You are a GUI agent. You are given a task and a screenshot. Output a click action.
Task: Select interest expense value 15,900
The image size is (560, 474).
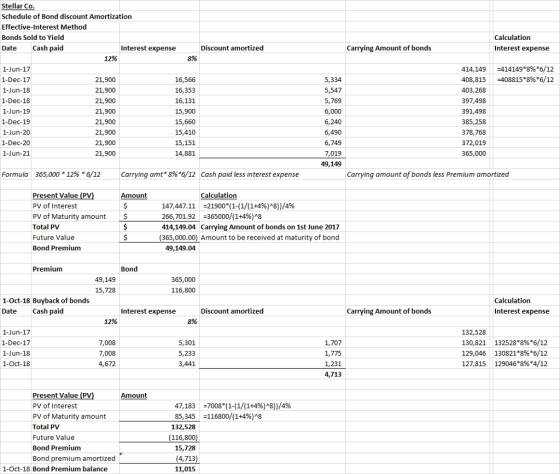pos(185,111)
